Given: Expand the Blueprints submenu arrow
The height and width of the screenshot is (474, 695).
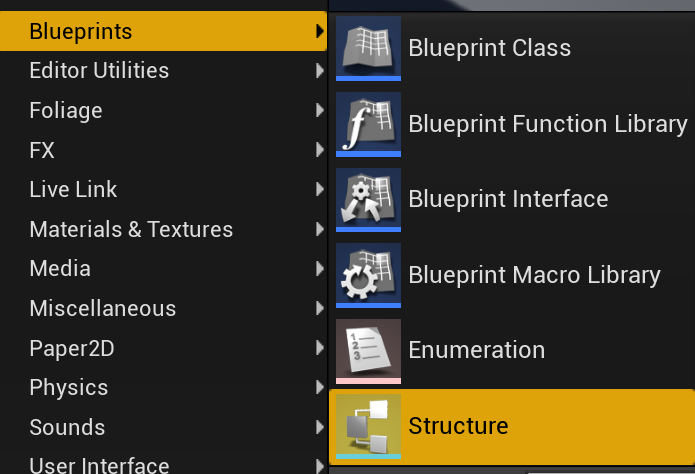Looking at the screenshot, I should pyautogui.click(x=320, y=31).
